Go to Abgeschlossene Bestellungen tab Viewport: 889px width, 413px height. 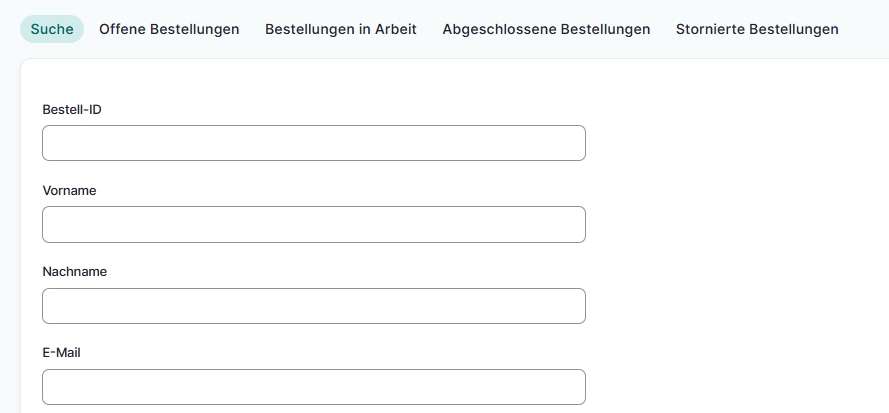[x=546, y=29]
